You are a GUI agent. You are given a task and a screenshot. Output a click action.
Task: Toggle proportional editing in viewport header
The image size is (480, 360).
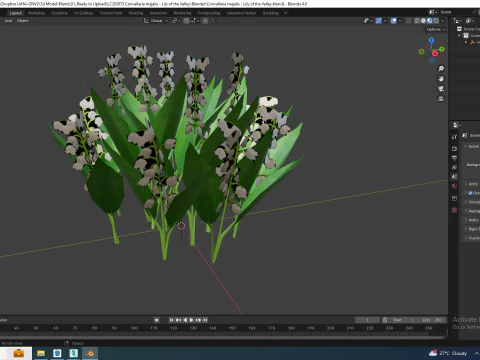[x=205, y=21]
